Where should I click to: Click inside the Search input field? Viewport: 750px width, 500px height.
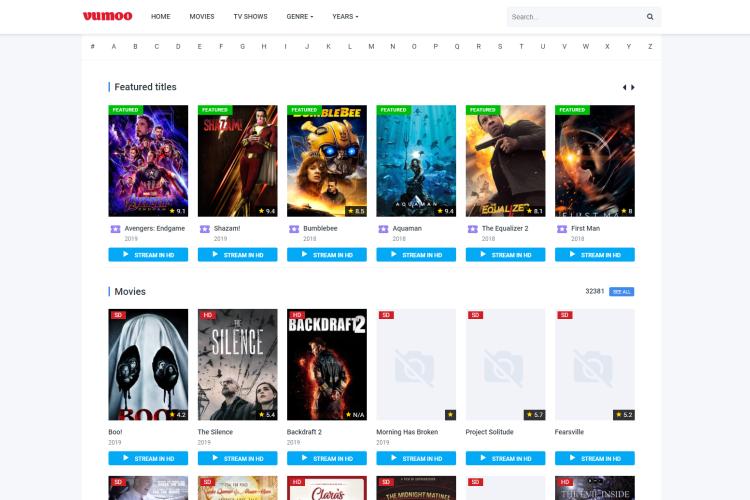point(575,17)
